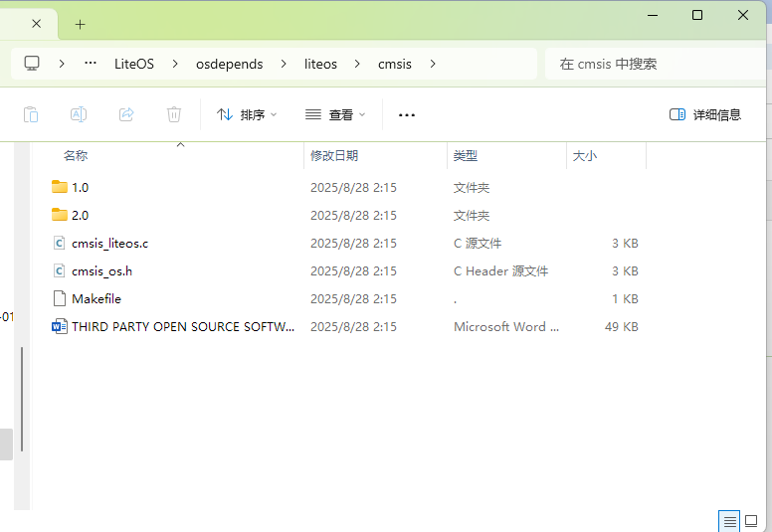
Task: Click the paste clipboard icon
Action: 31,114
